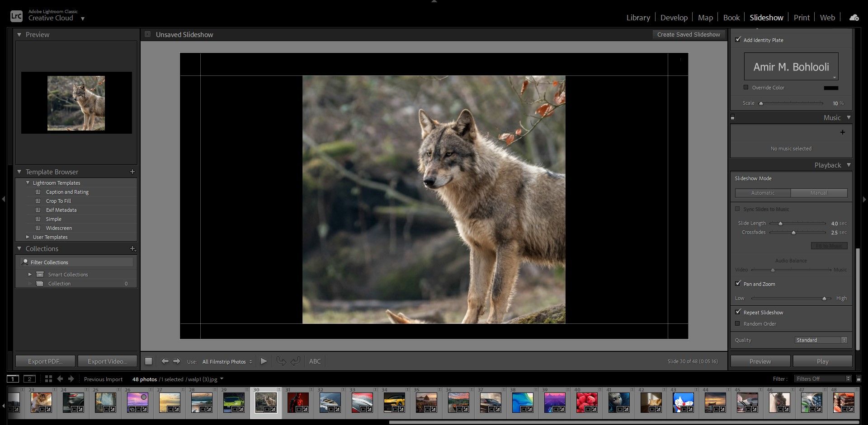This screenshot has width=868, height=425.
Task: Open the Web module
Action: [827, 18]
